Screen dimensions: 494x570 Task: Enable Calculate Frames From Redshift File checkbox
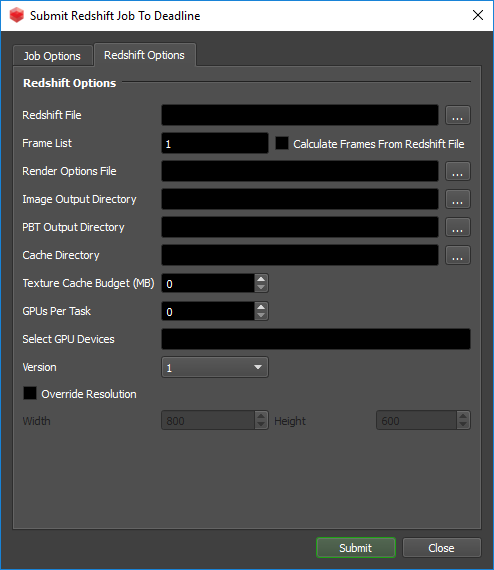(282, 143)
